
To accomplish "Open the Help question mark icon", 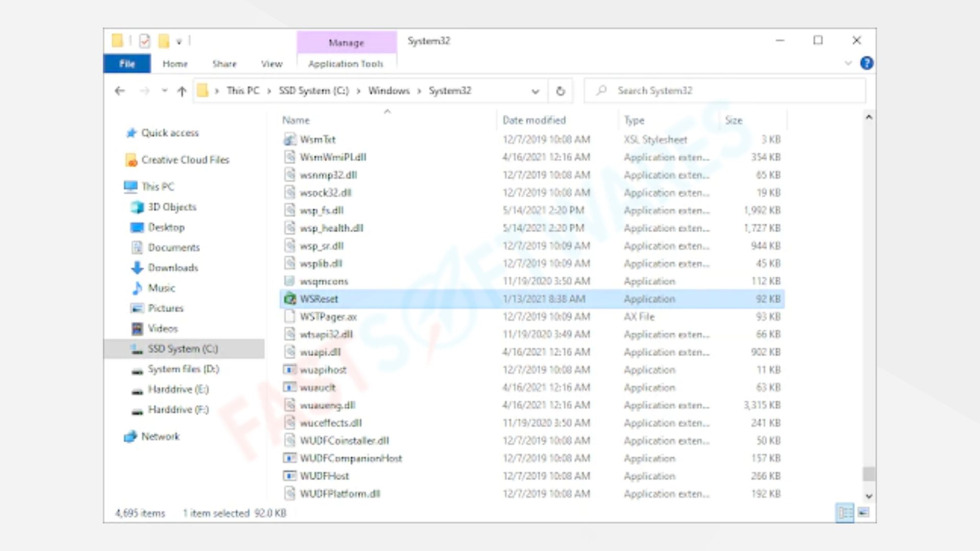I will tap(867, 63).
